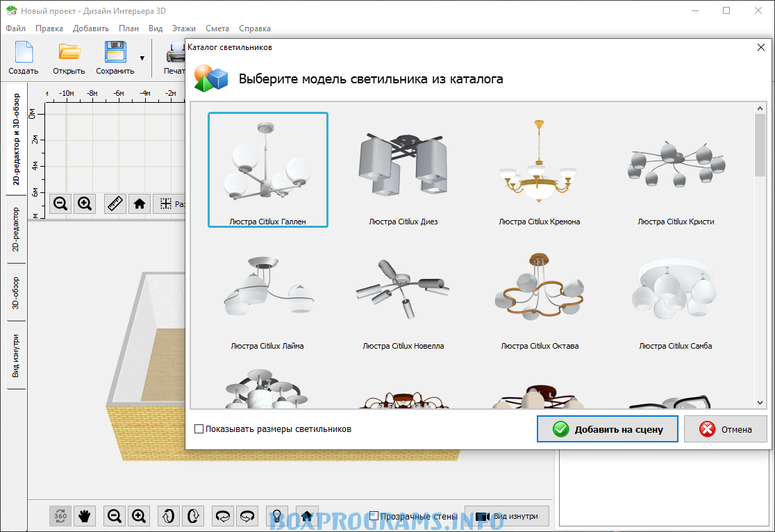Screen dimensions: 775x532
Task: Click the Открыть folder icon
Action: 69,52
